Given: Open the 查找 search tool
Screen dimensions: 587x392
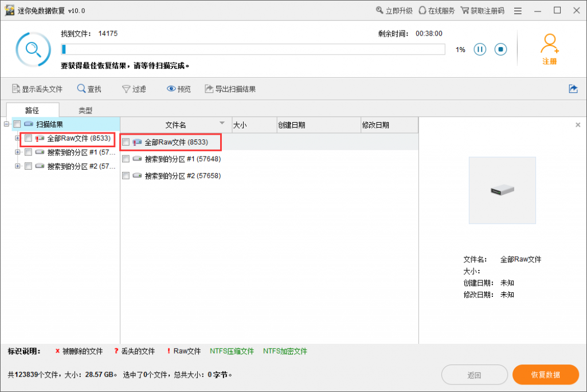Looking at the screenshot, I should 89,89.
